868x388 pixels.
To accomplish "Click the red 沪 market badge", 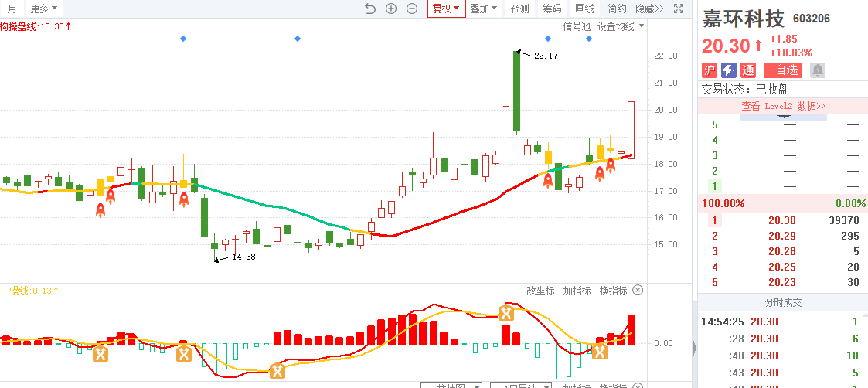I will click(709, 70).
